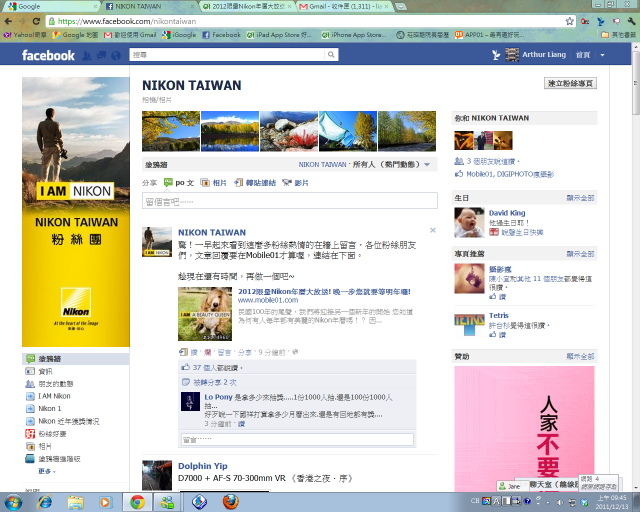The width and height of the screenshot is (640, 512).
Task: Open the account dropdown arrow in the header
Action: click(x=602, y=55)
